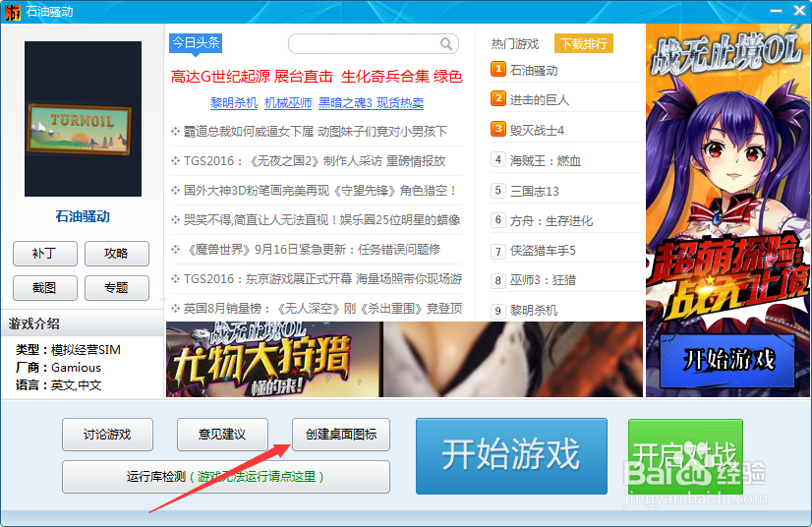Image resolution: width=812 pixels, height=527 pixels.
Task: Click the 截图 button
Action: 45,288
